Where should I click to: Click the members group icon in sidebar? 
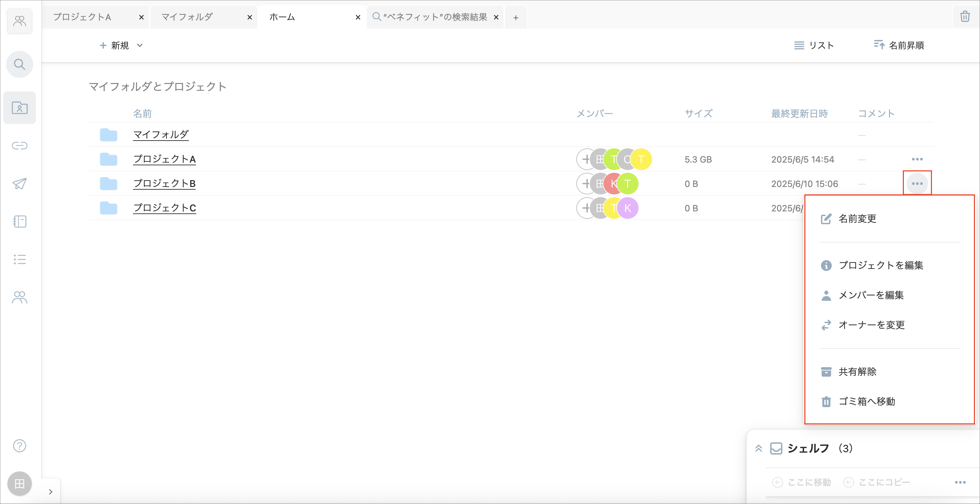click(19, 297)
